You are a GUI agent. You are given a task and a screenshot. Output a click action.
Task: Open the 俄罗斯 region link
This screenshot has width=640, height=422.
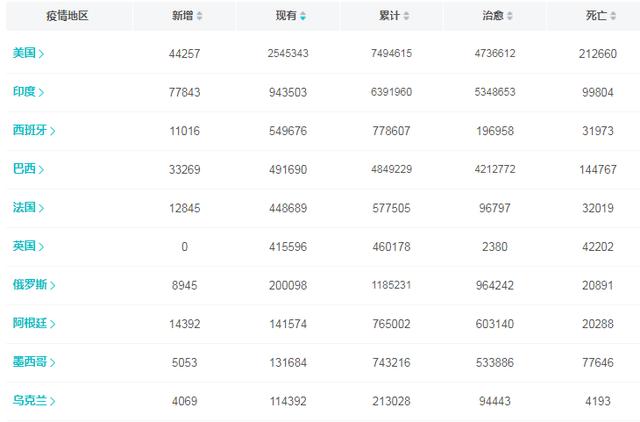30,284
